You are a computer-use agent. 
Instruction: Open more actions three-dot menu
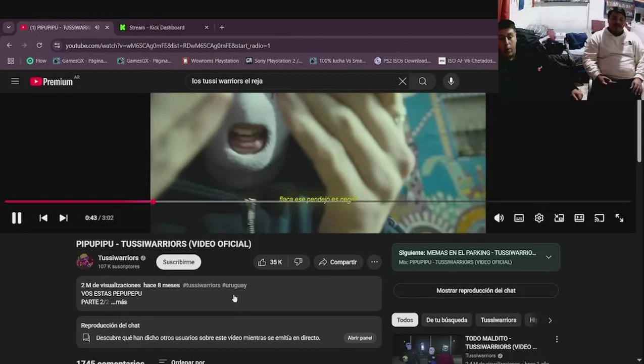tap(374, 262)
